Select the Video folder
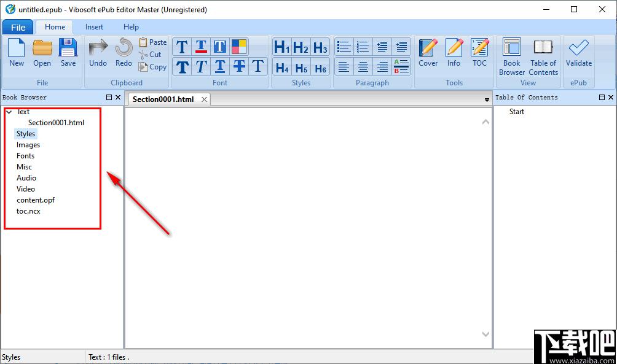Image resolution: width=617 pixels, height=364 pixels. point(26,188)
